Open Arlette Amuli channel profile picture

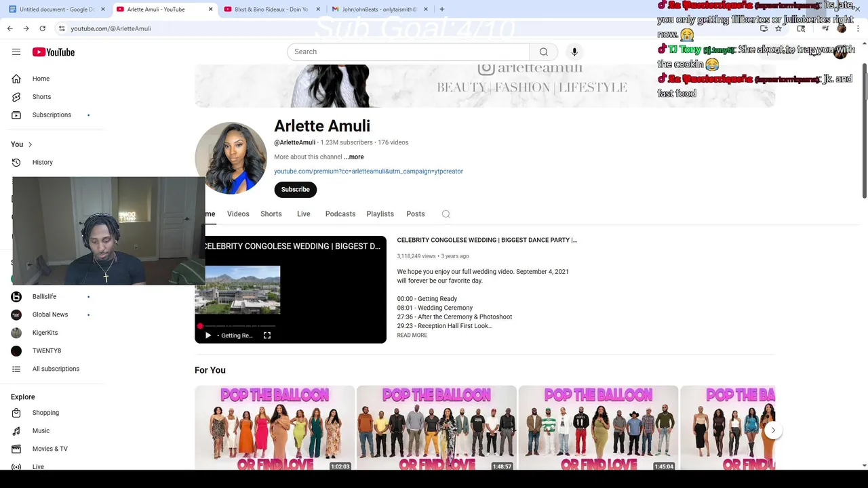pos(231,158)
